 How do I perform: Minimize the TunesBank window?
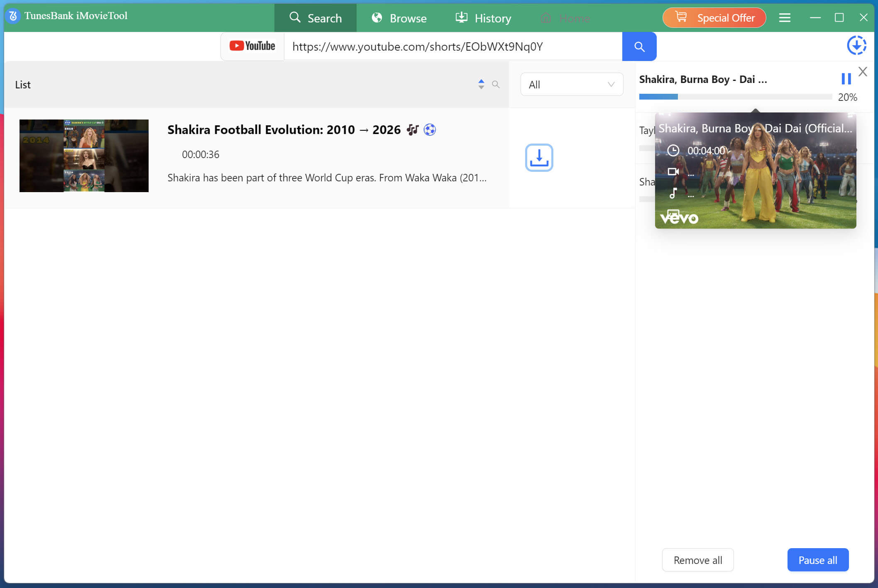(x=815, y=18)
